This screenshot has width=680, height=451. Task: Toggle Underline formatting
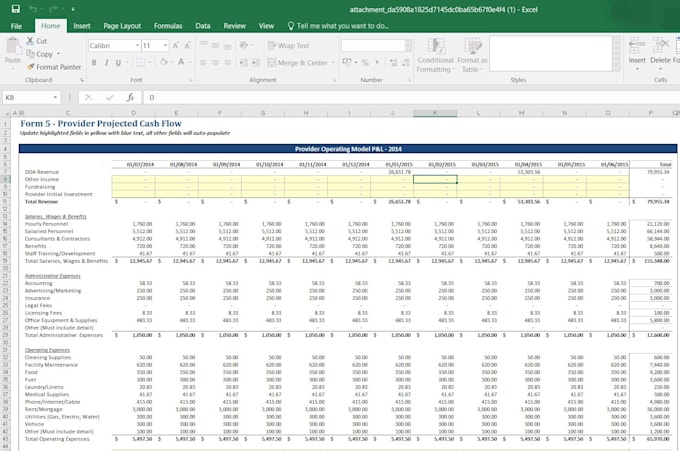click(x=118, y=62)
